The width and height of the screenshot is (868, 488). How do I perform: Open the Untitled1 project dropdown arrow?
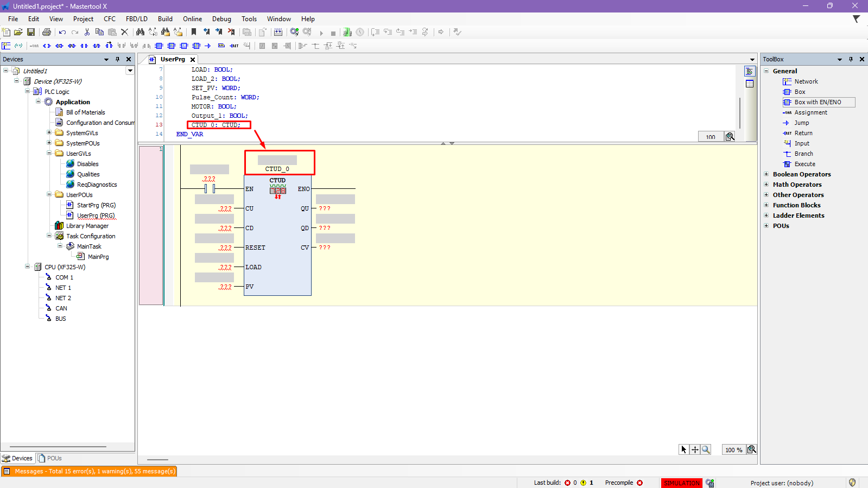pyautogui.click(x=130, y=71)
